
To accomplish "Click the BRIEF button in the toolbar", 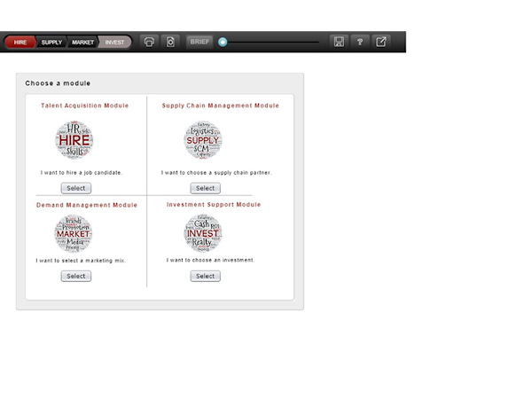I will click(199, 42).
